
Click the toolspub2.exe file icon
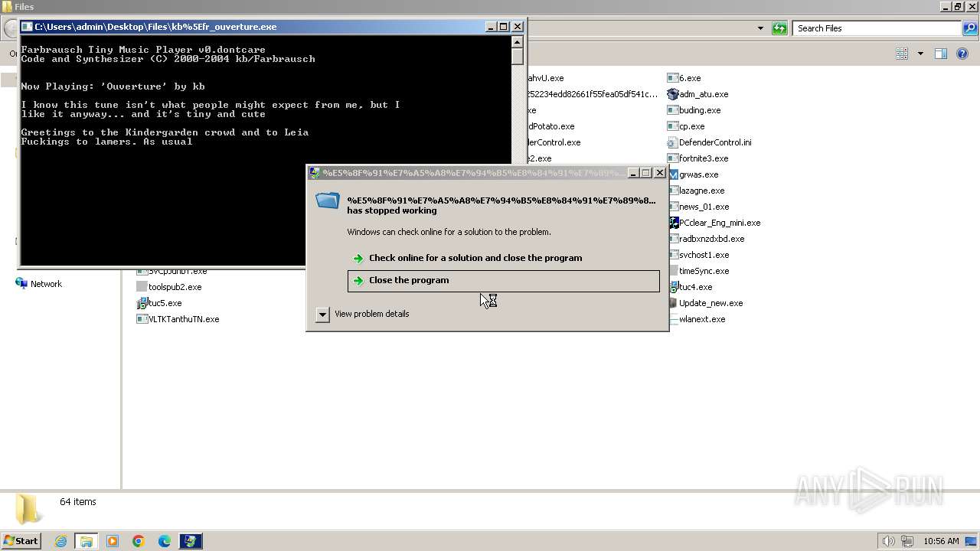pos(142,287)
